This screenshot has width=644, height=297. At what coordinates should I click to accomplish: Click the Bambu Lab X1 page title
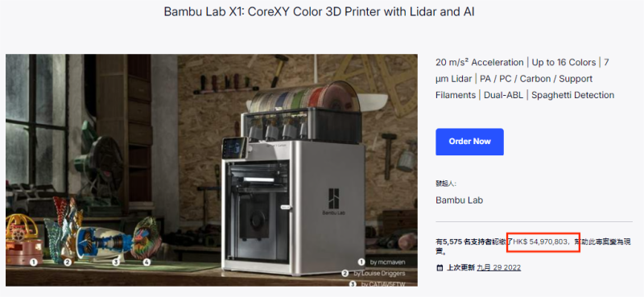point(319,11)
